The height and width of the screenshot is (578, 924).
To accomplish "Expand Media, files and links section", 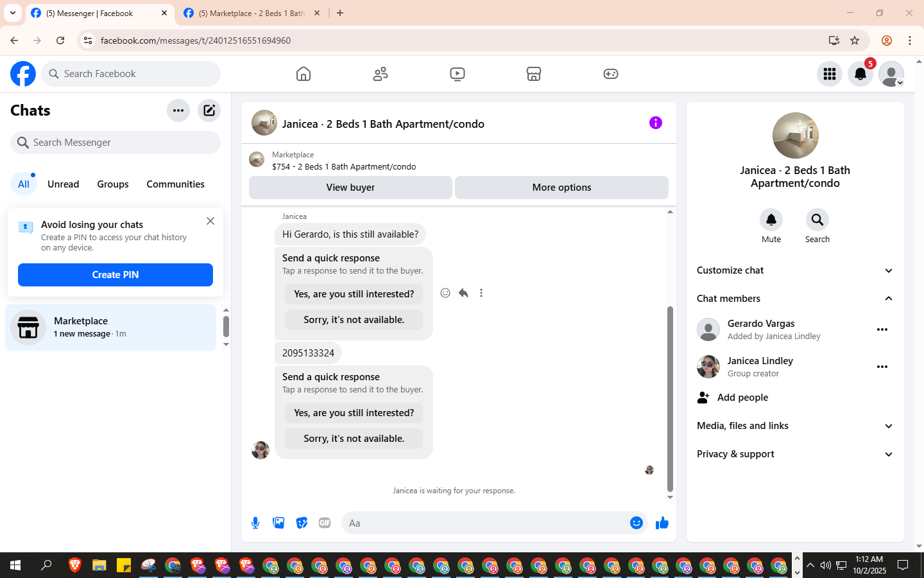I will coord(795,426).
